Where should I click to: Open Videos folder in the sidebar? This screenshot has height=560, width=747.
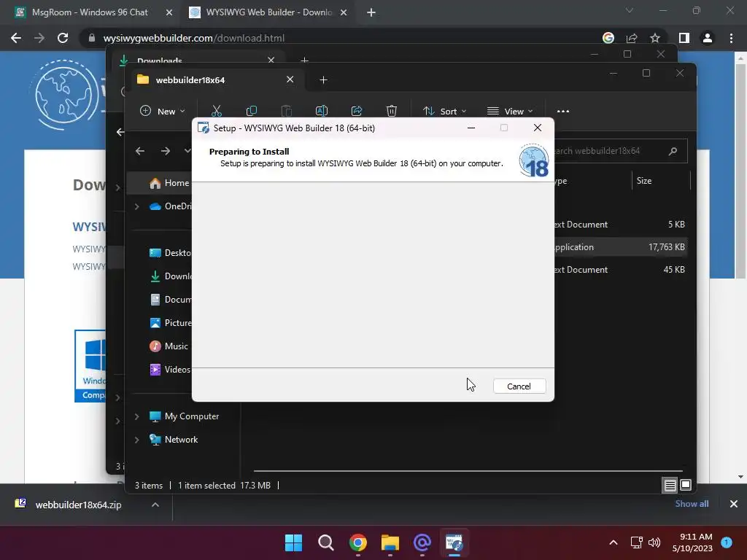170,370
